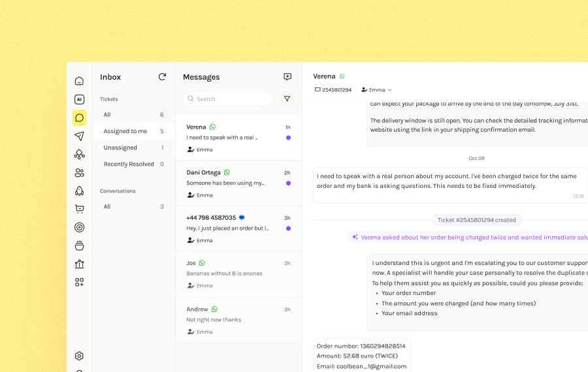The image size is (588, 372).
Task: Open All under Conversations
Action: [107, 206]
